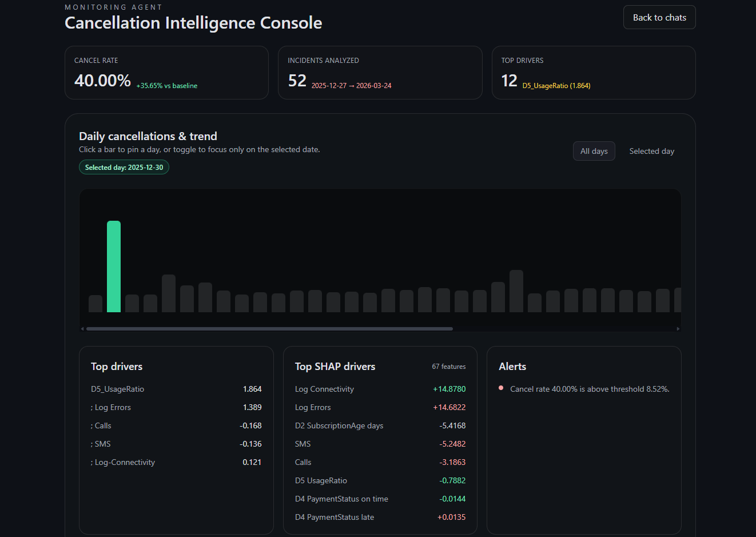
Task: Click the ; SMS row in Top drivers
Action: pyautogui.click(x=176, y=444)
